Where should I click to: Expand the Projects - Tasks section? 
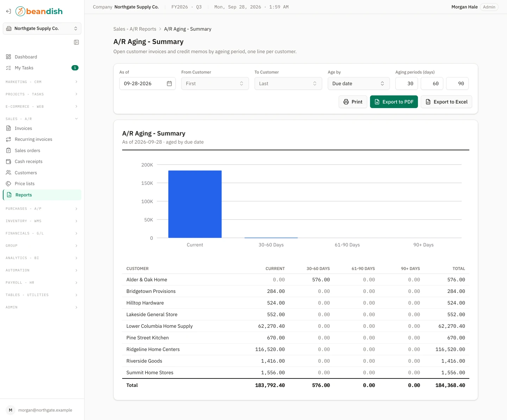42,94
